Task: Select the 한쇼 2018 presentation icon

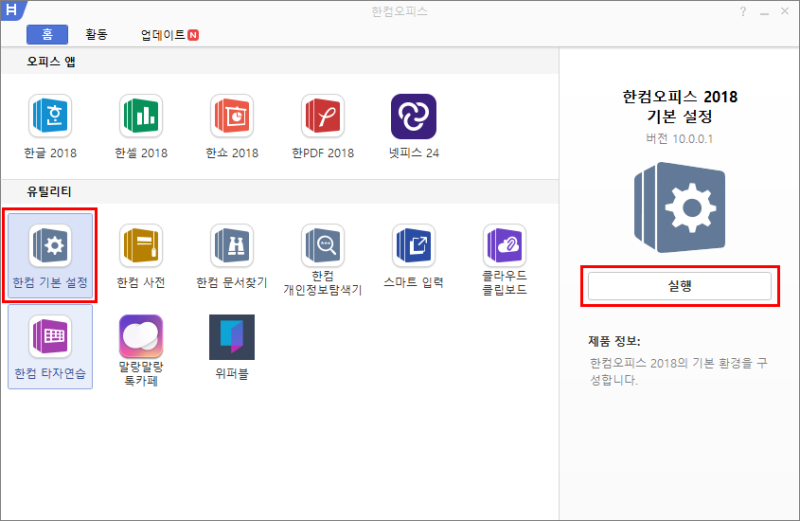Action: coord(232,116)
